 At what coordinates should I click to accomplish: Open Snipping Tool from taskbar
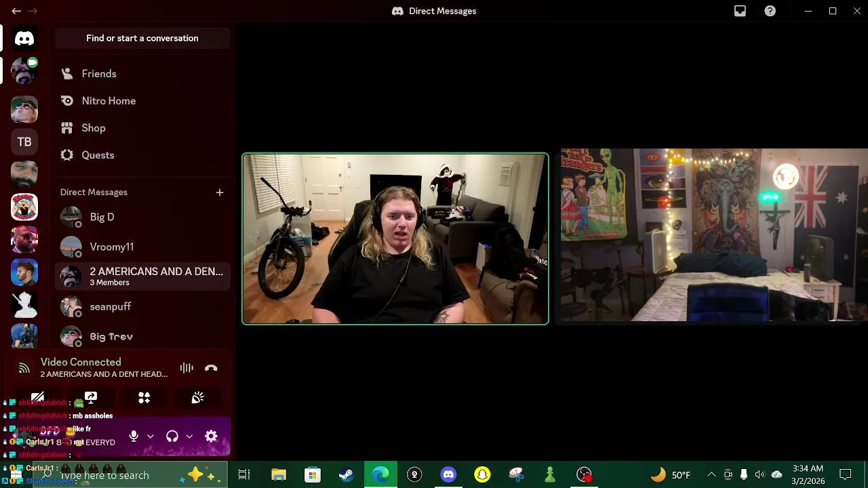pyautogui.click(x=516, y=475)
